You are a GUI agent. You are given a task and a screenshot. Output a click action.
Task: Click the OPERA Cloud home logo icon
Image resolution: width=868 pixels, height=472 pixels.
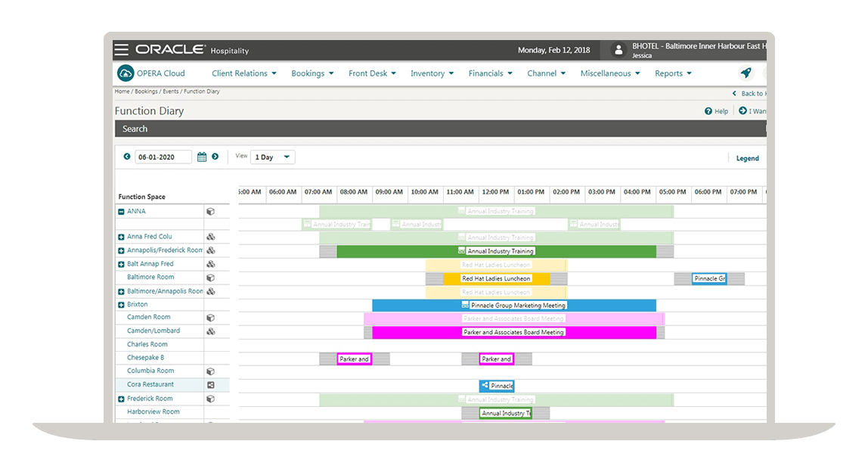126,73
